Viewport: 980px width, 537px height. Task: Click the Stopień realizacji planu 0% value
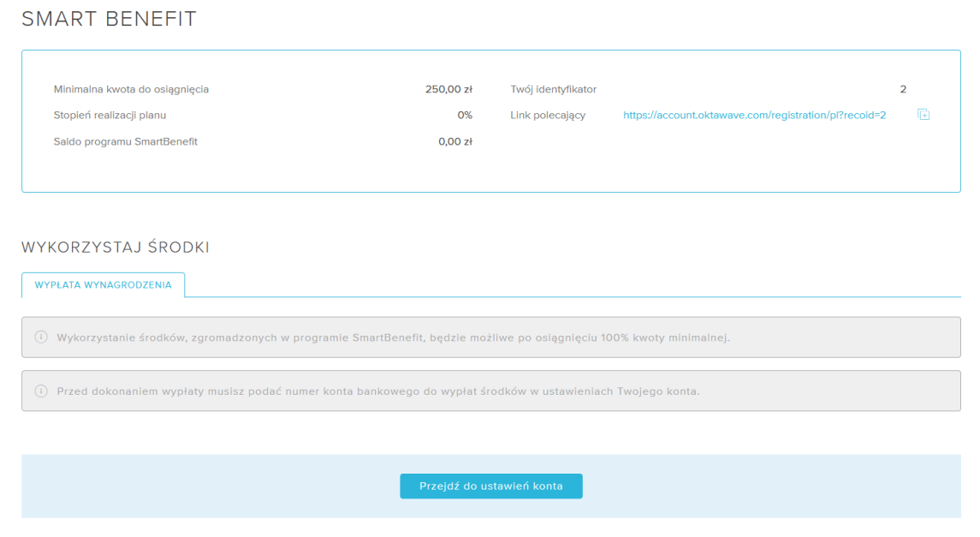tap(465, 116)
